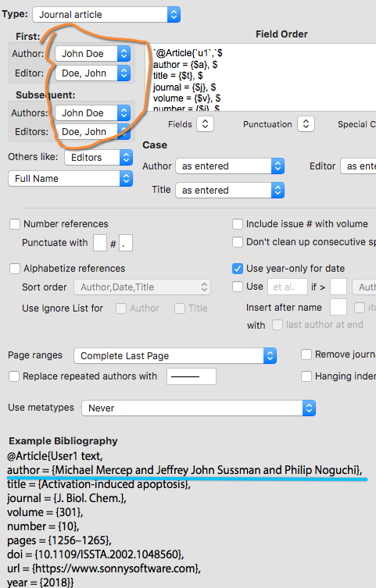Open Page ranges Complete Last Page popup
Image resolution: width=376 pixels, height=588 pixels.
pos(175,356)
